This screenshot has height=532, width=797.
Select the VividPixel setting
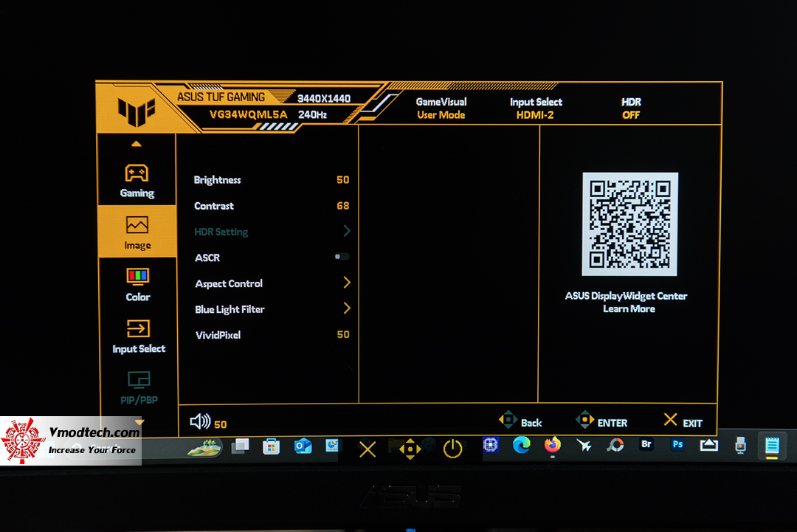point(272,335)
